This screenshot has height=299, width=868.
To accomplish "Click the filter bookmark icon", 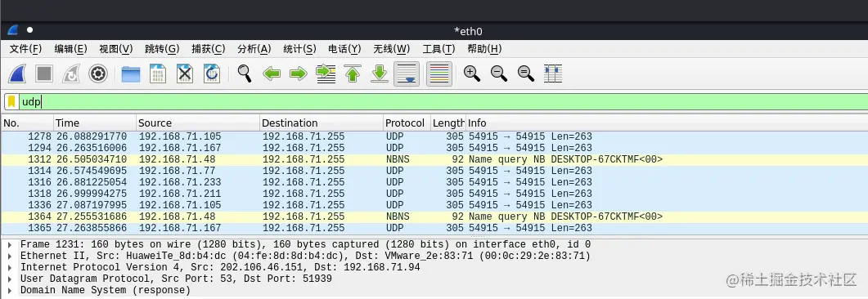I will pos(11,101).
